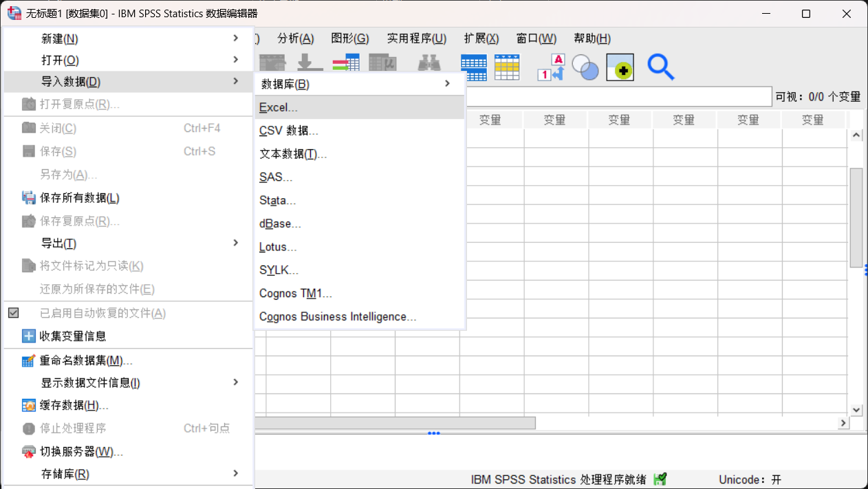Open the 图形(G) menu
868x489 pixels.
tap(350, 39)
